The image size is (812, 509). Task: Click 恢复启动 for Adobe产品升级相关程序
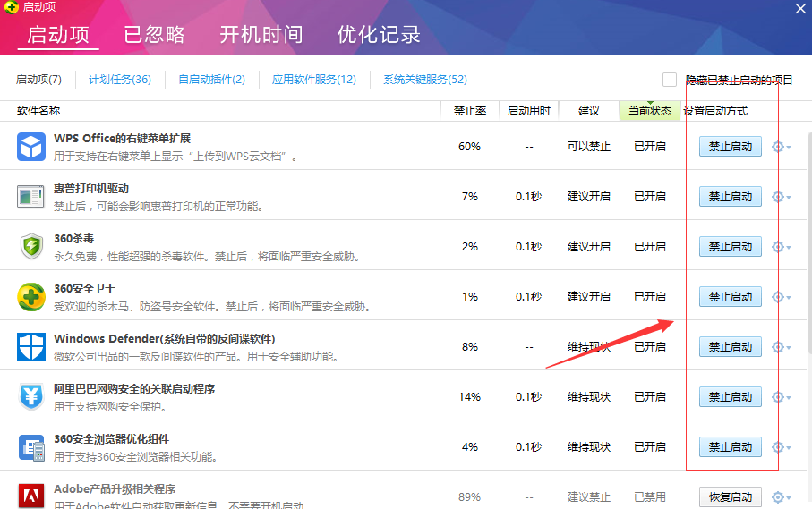pyautogui.click(x=731, y=497)
